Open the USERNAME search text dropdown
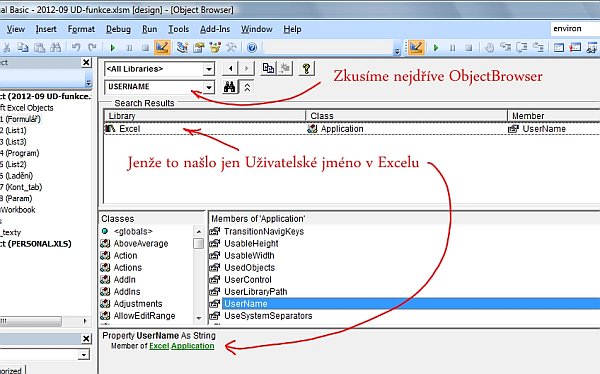 coord(209,87)
